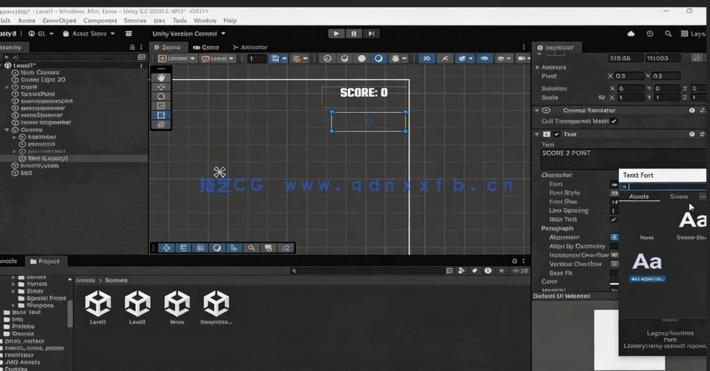Click the Play button
This screenshot has width=710, height=371.
click(336, 34)
